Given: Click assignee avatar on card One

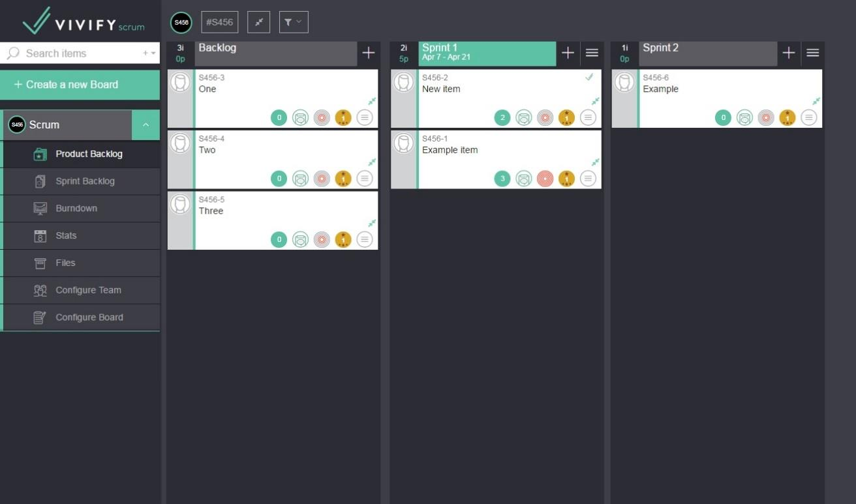Looking at the screenshot, I should 180,83.
